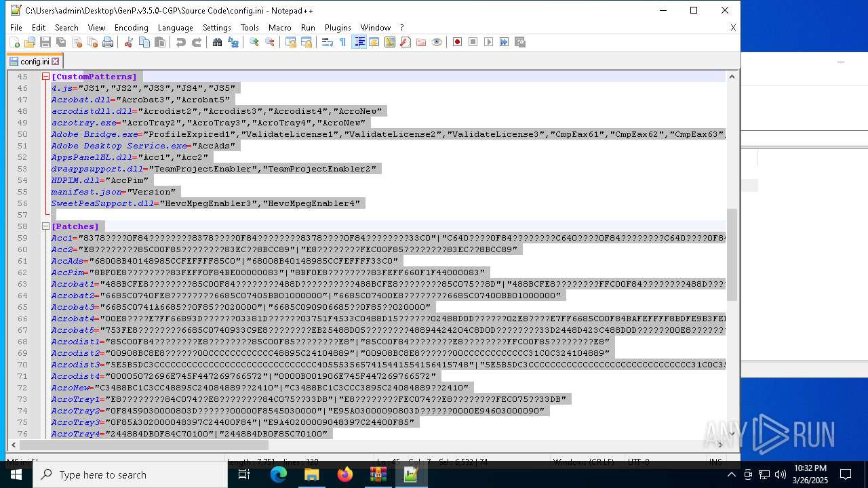This screenshot has height=488, width=868.
Task: Open the Settings menu
Action: point(217,28)
